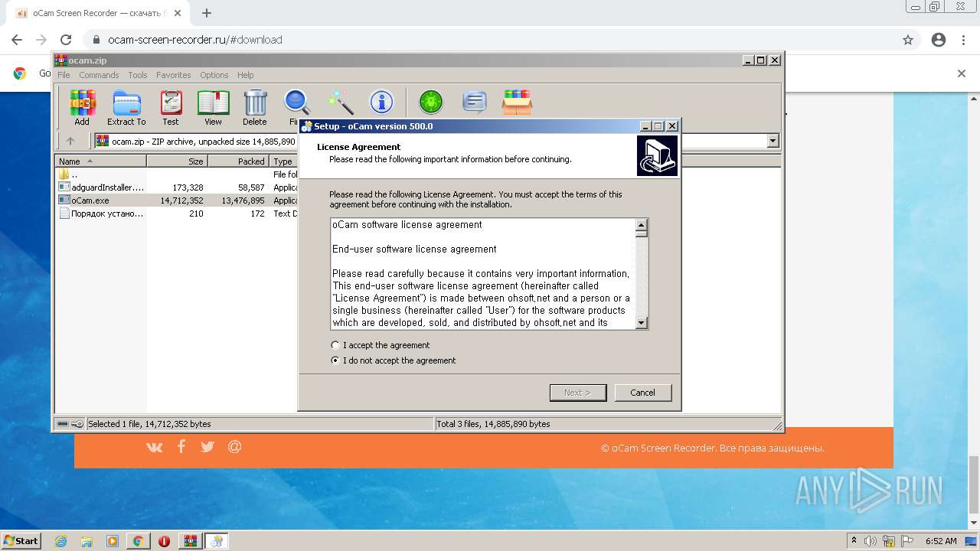Go up one folder level in WinRAR
This screenshot has width=980, height=551.
click(70, 141)
